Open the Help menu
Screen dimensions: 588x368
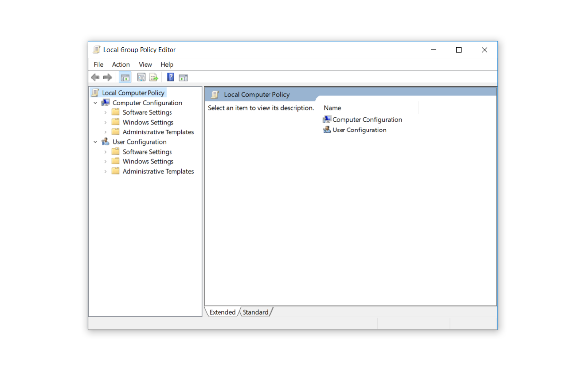click(167, 64)
